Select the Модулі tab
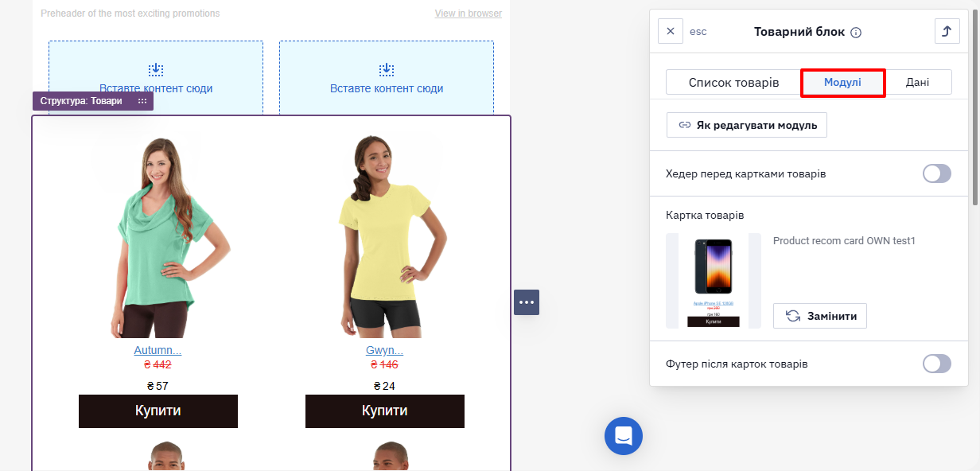 click(842, 83)
